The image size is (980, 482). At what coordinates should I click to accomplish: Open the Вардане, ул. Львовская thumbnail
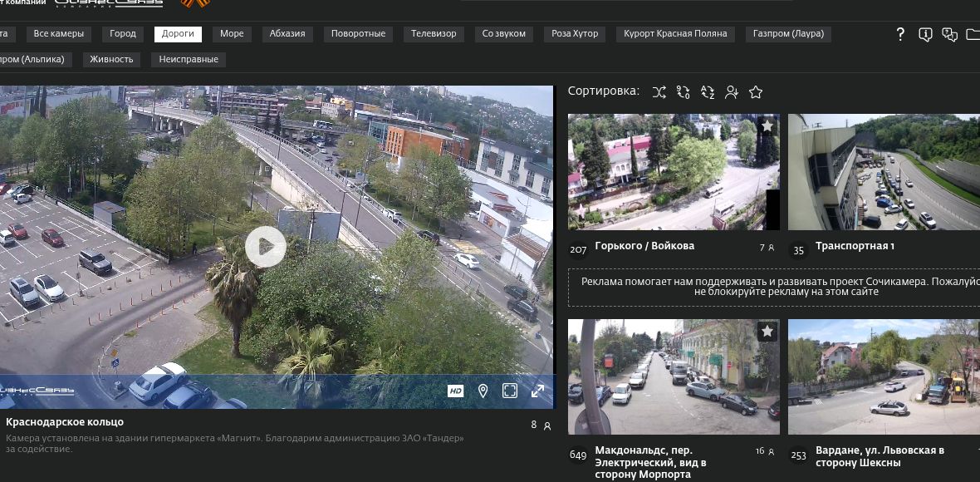[884, 377]
